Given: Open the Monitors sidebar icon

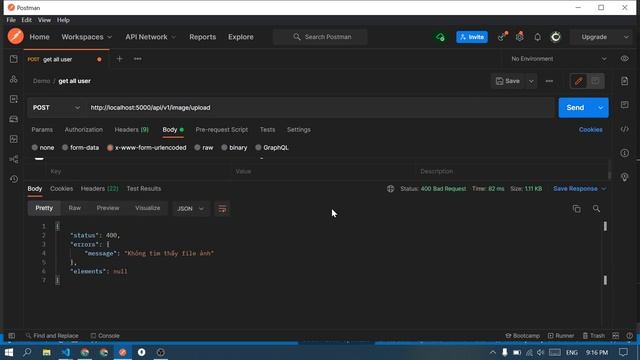Looking at the screenshot, I should [x=13, y=139].
